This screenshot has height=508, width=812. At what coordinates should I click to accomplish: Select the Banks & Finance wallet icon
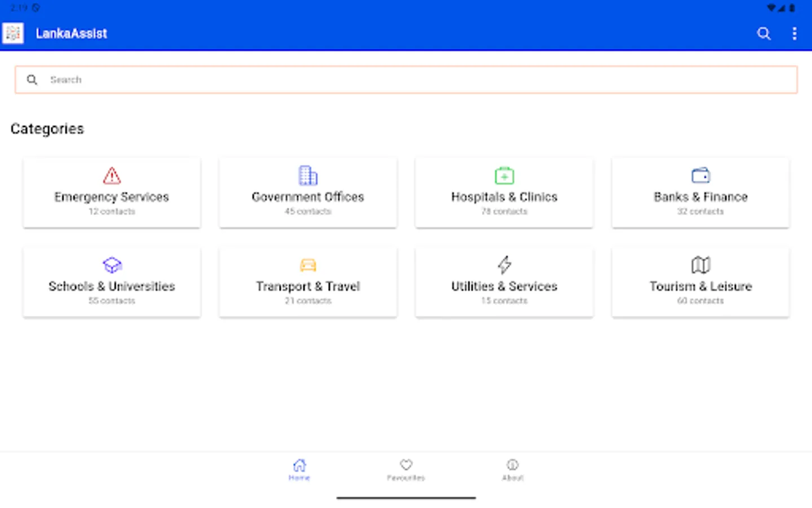click(700, 176)
